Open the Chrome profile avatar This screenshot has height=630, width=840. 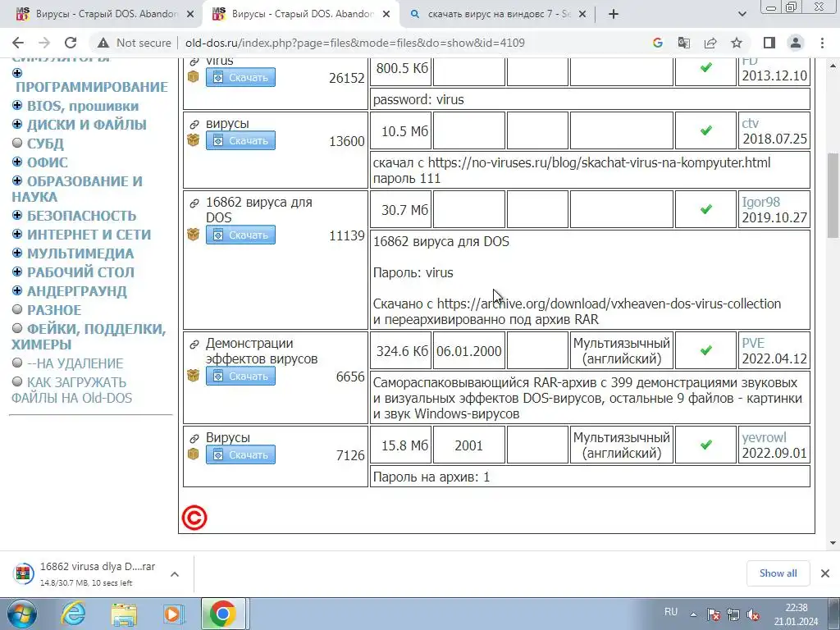pyautogui.click(x=796, y=43)
